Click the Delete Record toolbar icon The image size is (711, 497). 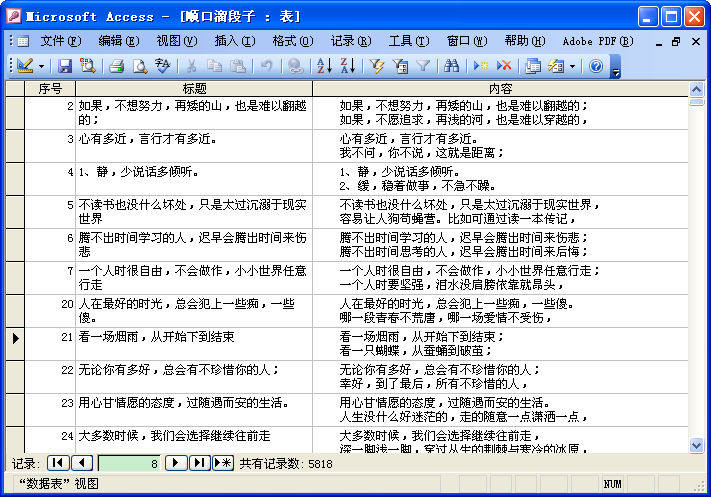tap(504, 66)
